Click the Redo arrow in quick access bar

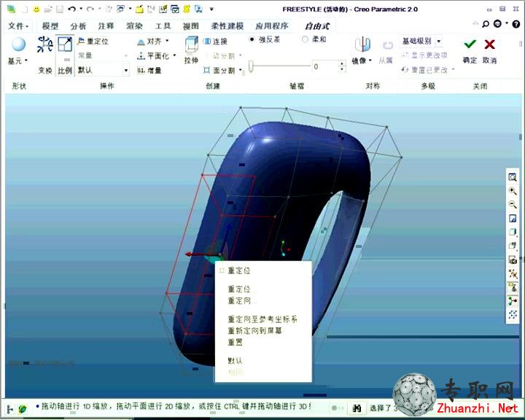(x=90, y=9)
